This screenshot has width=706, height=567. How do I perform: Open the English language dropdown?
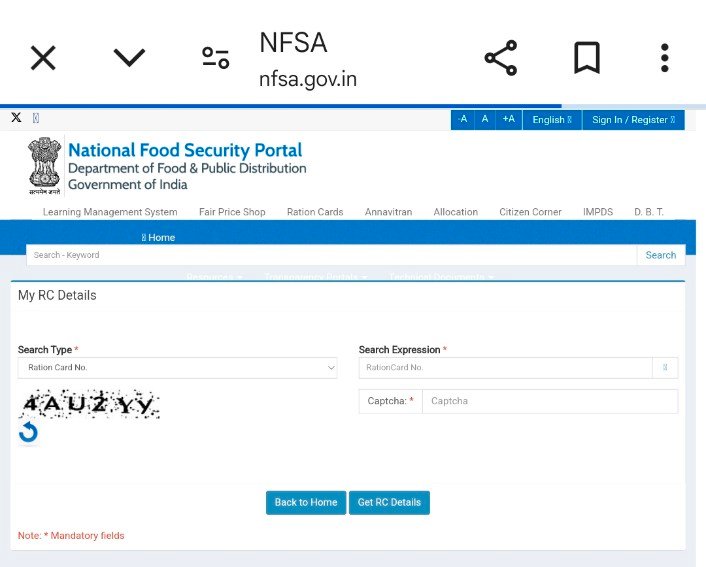click(x=552, y=120)
